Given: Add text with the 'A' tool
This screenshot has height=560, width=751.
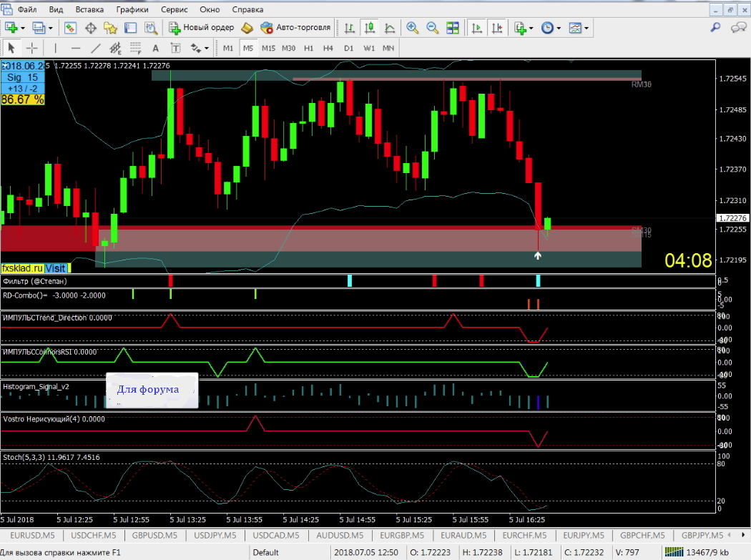Looking at the screenshot, I should [x=155, y=48].
